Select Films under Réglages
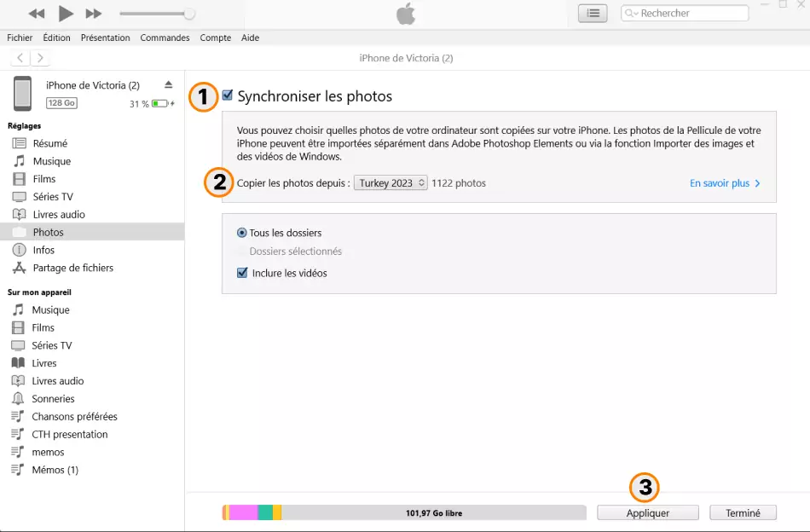The image size is (810, 532). tap(43, 179)
